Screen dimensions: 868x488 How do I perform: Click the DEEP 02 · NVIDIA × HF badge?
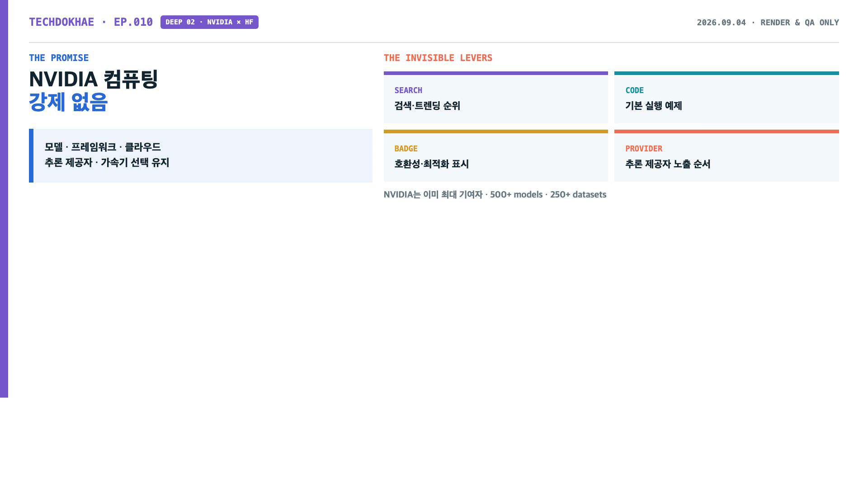coord(209,22)
